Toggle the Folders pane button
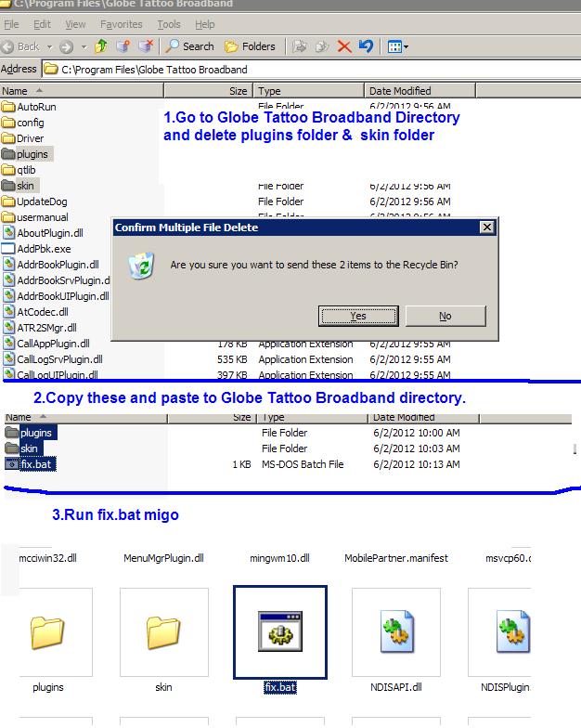 tap(250, 46)
